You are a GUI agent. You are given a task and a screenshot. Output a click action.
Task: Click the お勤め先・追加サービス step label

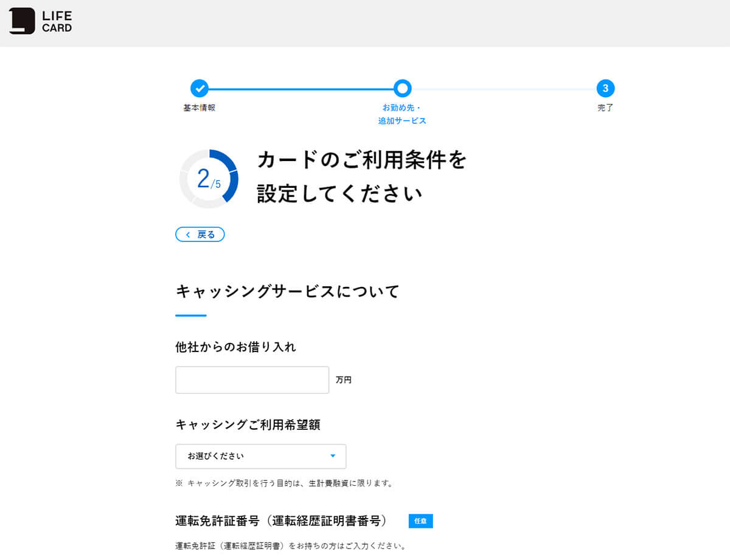click(x=402, y=114)
